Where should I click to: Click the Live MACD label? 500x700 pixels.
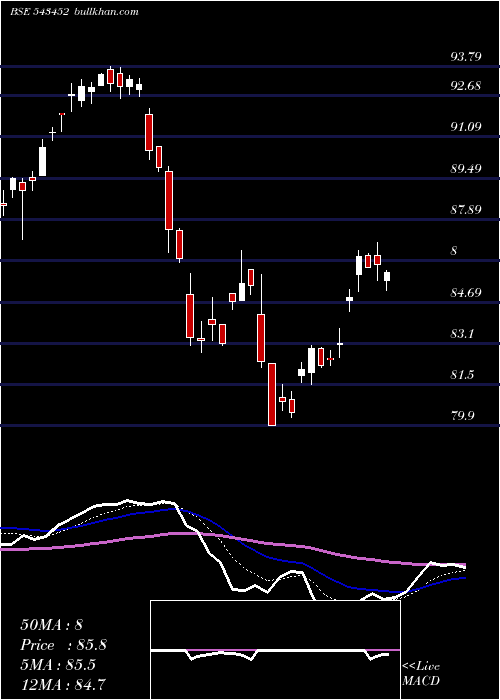tap(421, 673)
